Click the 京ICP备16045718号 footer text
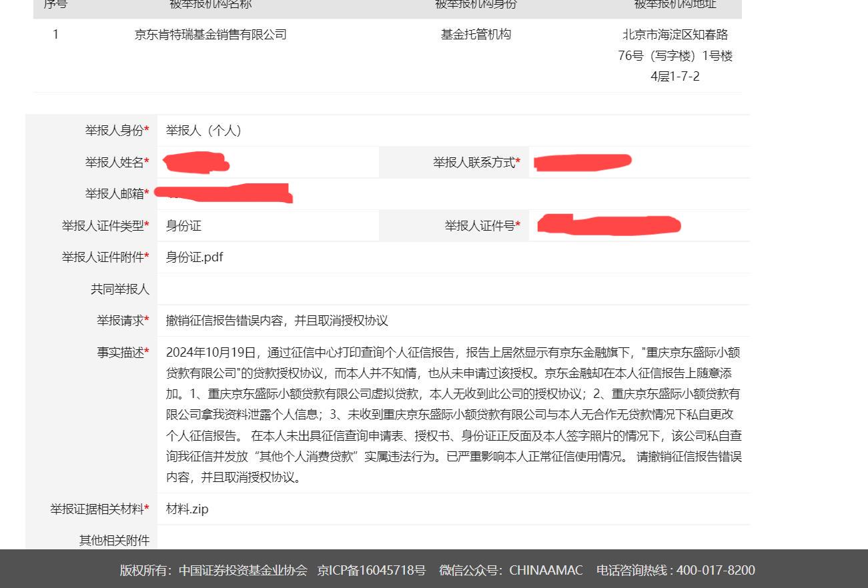 [x=371, y=570]
